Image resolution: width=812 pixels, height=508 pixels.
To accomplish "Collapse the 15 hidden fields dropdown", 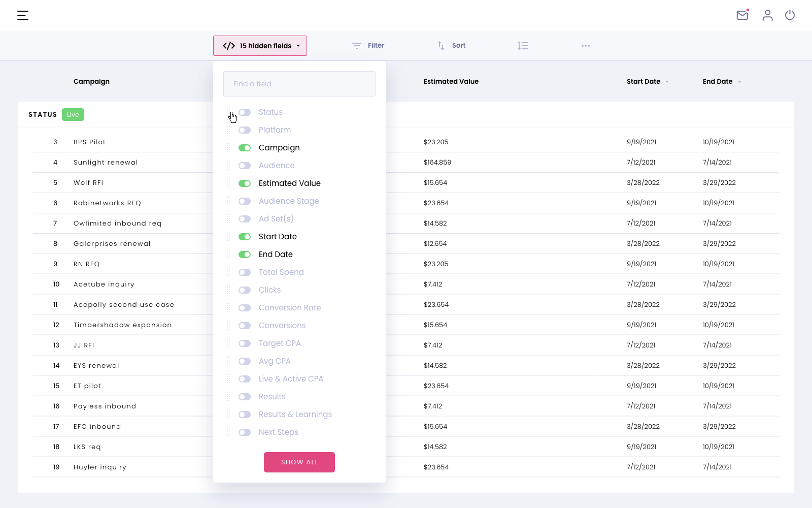I will (260, 46).
